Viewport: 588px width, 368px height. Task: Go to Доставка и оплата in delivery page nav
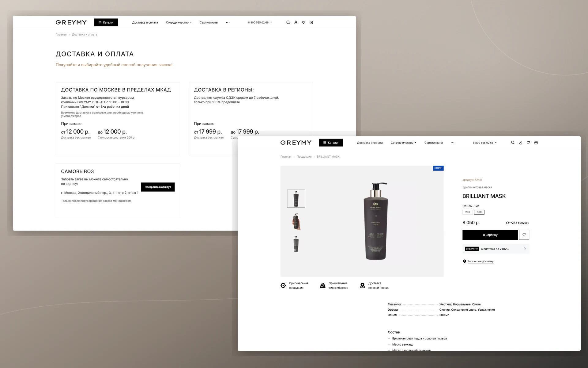145,22
